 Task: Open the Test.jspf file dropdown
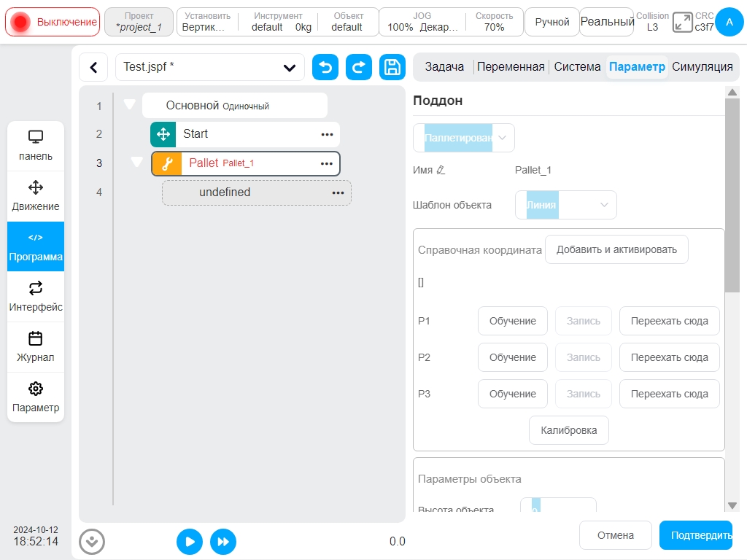click(x=209, y=67)
